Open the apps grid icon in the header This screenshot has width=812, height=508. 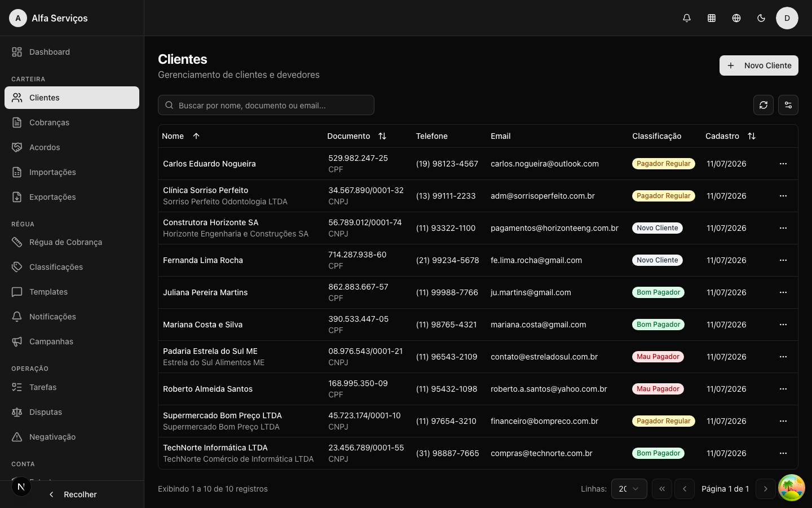coord(712,18)
